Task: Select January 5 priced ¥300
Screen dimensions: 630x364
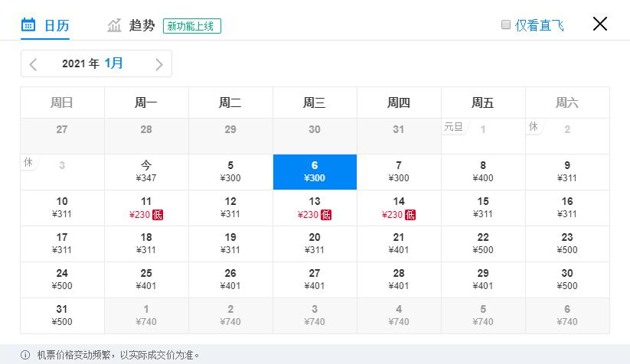Action: [x=230, y=172]
